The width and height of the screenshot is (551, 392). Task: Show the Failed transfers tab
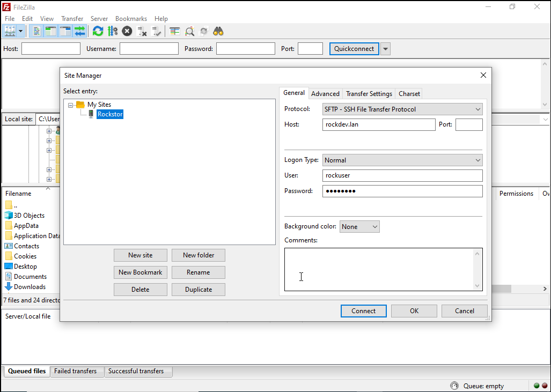tap(76, 371)
